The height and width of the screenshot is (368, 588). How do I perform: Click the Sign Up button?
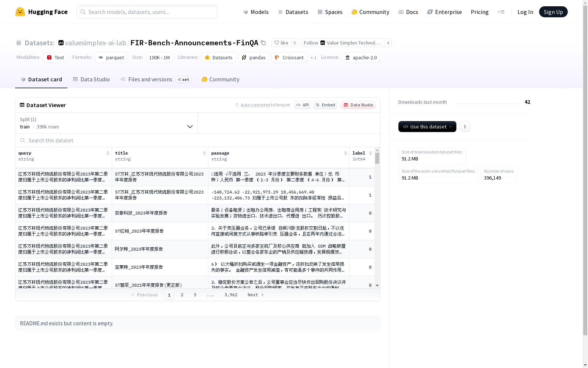(x=553, y=12)
